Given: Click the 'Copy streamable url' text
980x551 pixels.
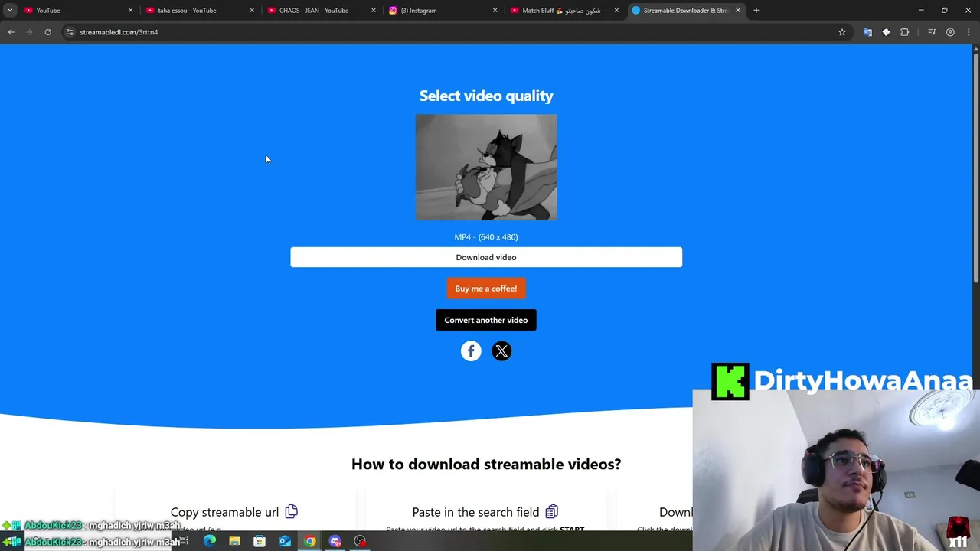Looking at the screenshot, I should click(224, 512).
